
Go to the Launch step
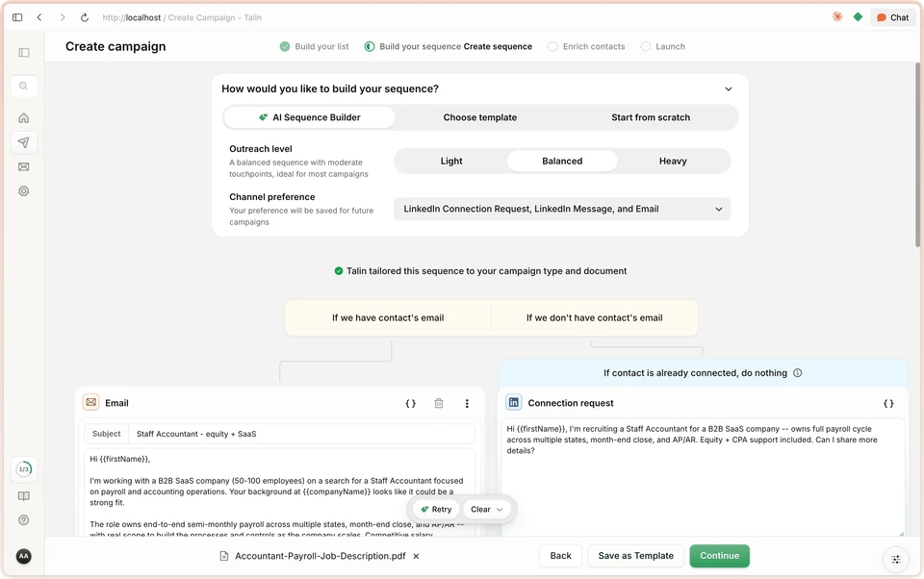click(663, 46)
